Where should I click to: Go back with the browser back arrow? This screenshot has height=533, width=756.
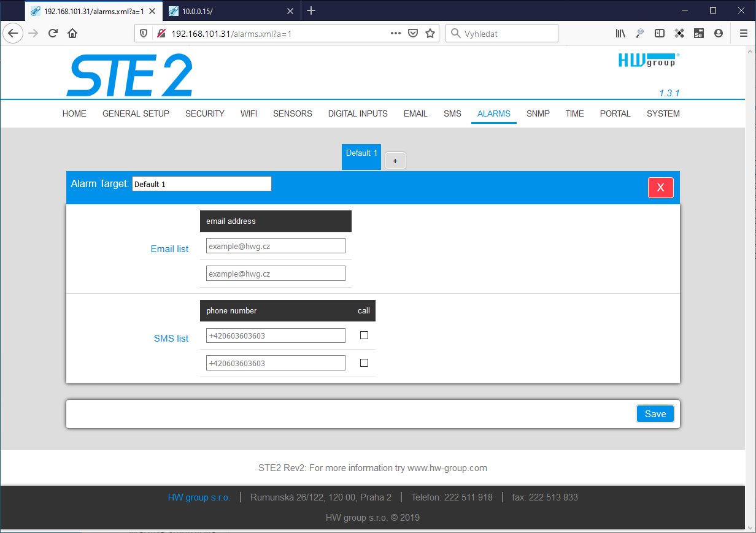coord(12,33)
